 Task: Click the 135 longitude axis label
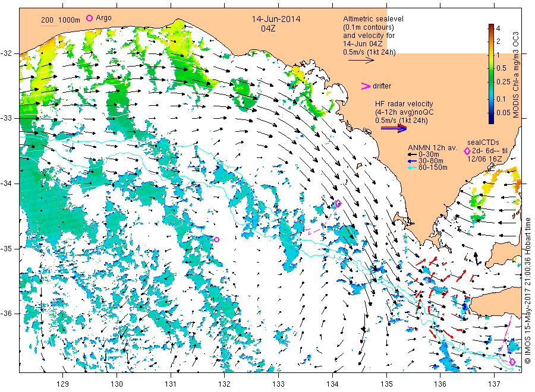[x=386, y=384]
